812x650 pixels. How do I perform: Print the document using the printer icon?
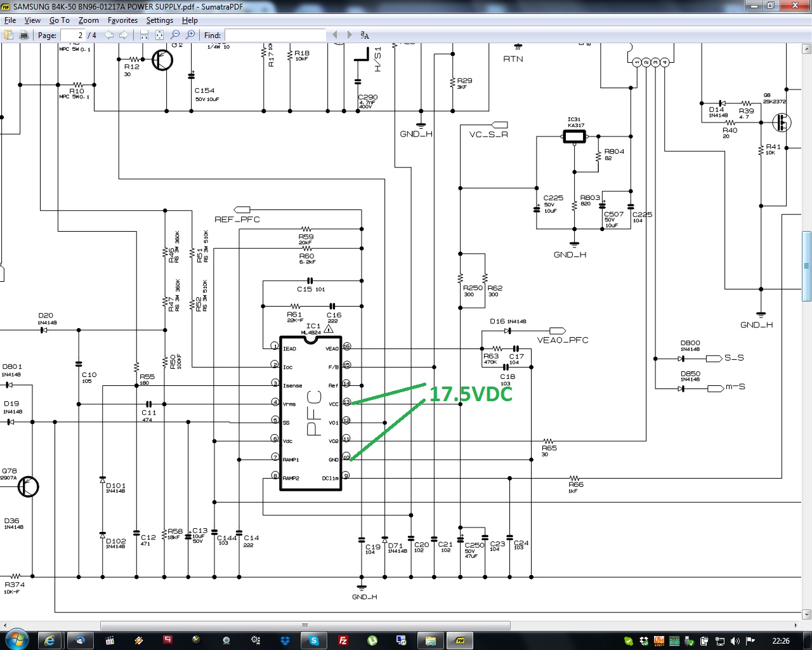[x=24, y=35]
